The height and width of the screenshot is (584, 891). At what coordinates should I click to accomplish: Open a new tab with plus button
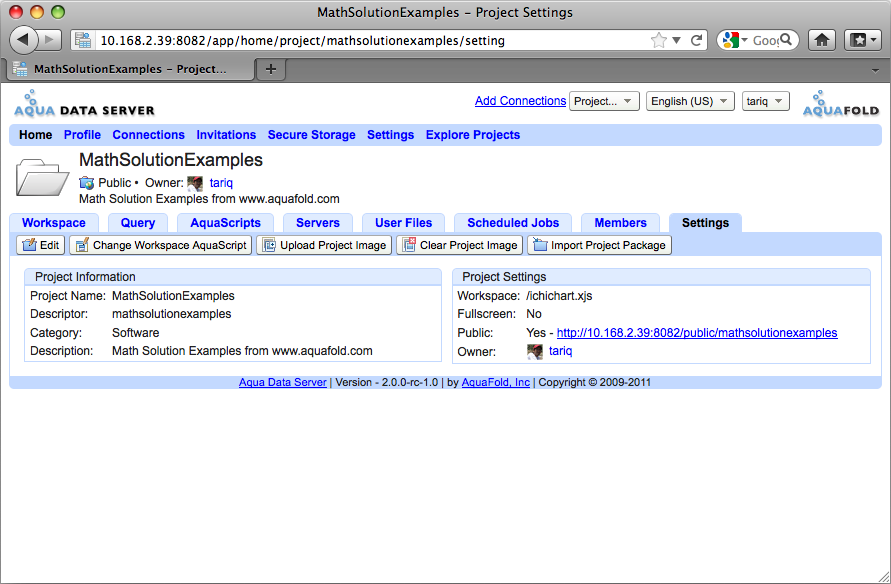271,69
